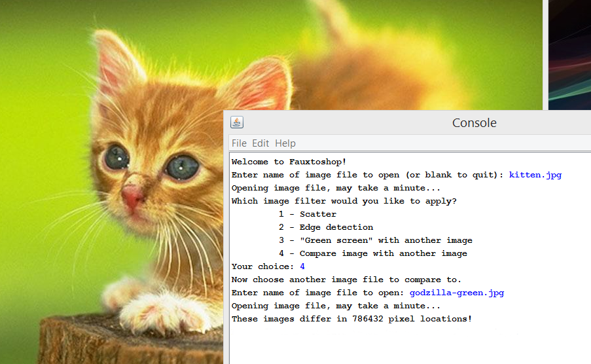This screenshot has width=591, height=364.
Task: Click the Console window title
Action: coord(474,122)
